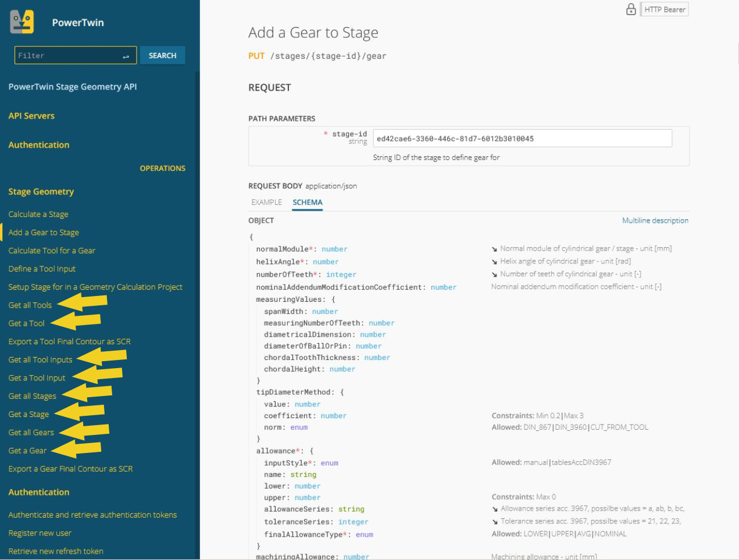The width and height of the screenshot is (739, 560).
Task: Open the Calculate a Stage operation
Action: click(38, 214)
